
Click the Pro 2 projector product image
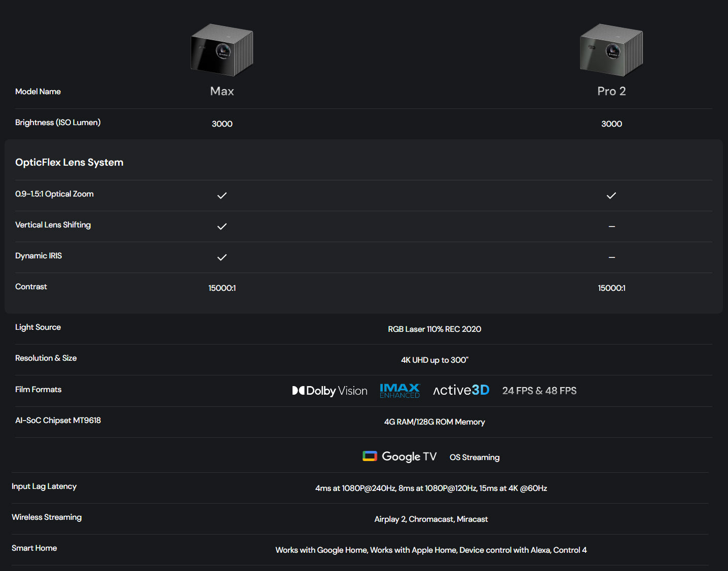tap(611, 50)
